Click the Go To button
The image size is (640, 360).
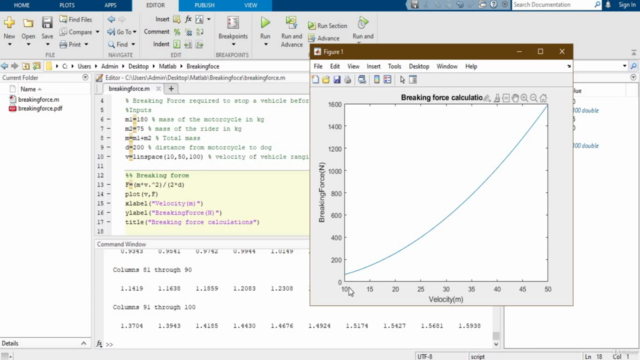tap(121, 32)
